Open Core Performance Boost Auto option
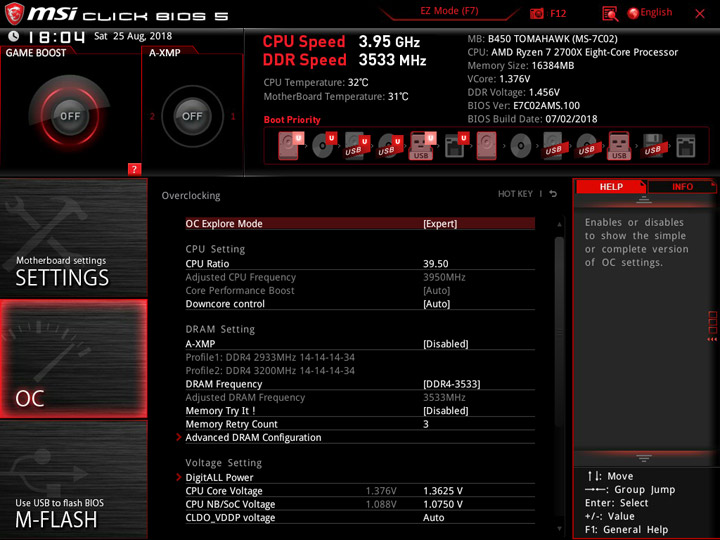This screenshot has height=540, width=720. pyautogui.click(x=436, y=291)
